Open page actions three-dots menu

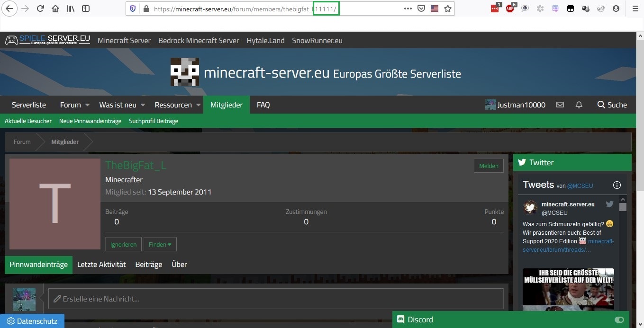pos(408,9)
